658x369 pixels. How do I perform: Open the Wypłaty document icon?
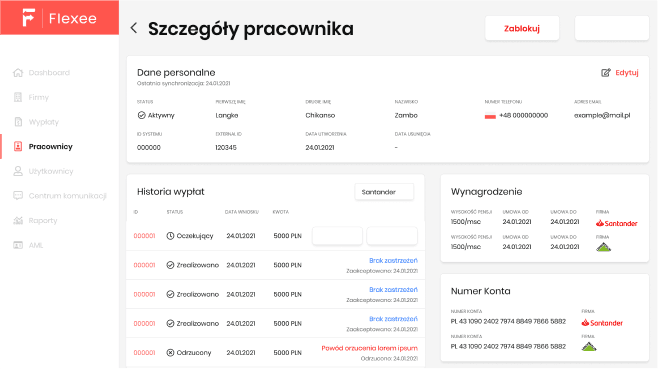click(x=18, y=122)
